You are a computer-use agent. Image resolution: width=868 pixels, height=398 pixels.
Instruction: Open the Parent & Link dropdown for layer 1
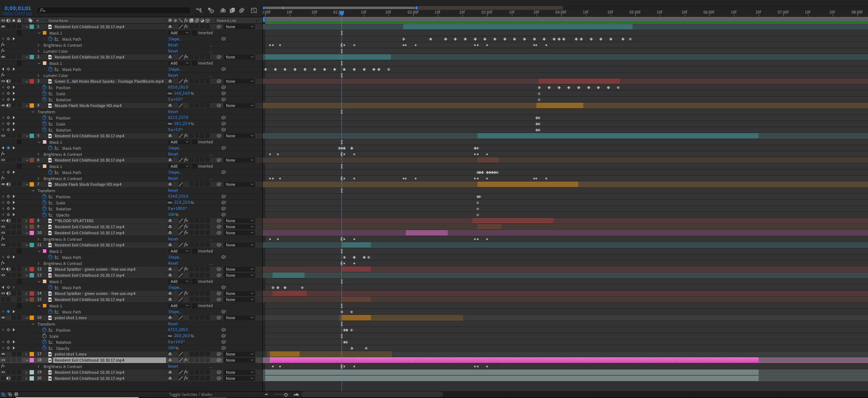(239, 26)
